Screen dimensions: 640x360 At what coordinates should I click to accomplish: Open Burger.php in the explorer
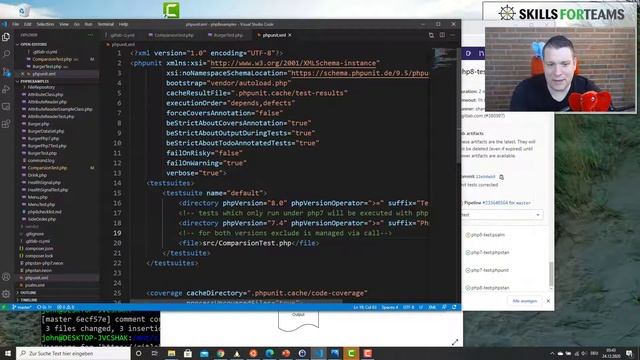(38, 124)
